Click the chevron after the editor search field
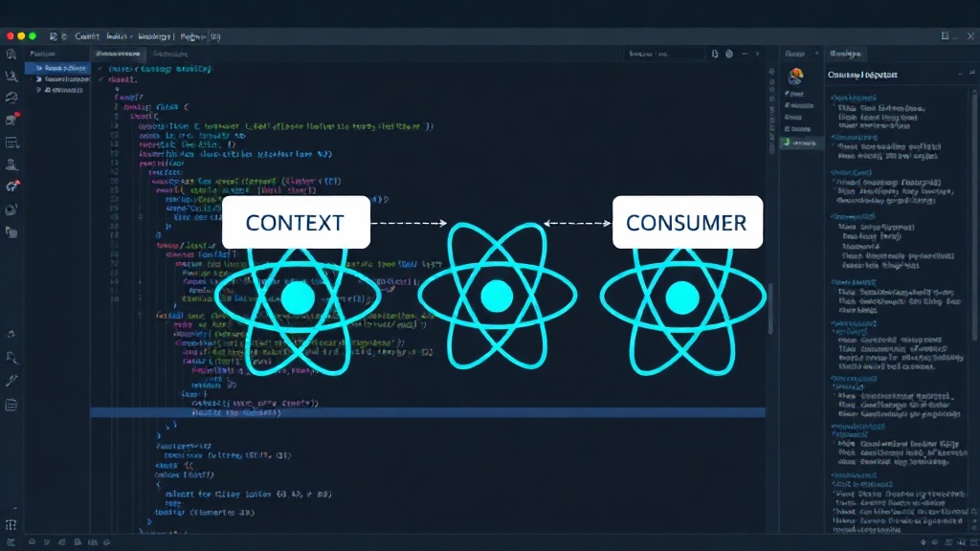This screenshot has height=551, width=980. tap(757, 55)
